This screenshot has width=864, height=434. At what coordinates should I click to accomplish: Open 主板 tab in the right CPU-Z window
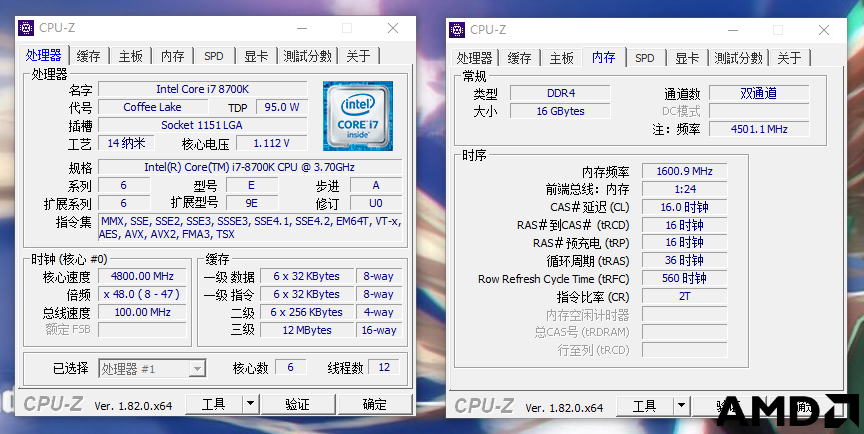click(x=561, y=58)
